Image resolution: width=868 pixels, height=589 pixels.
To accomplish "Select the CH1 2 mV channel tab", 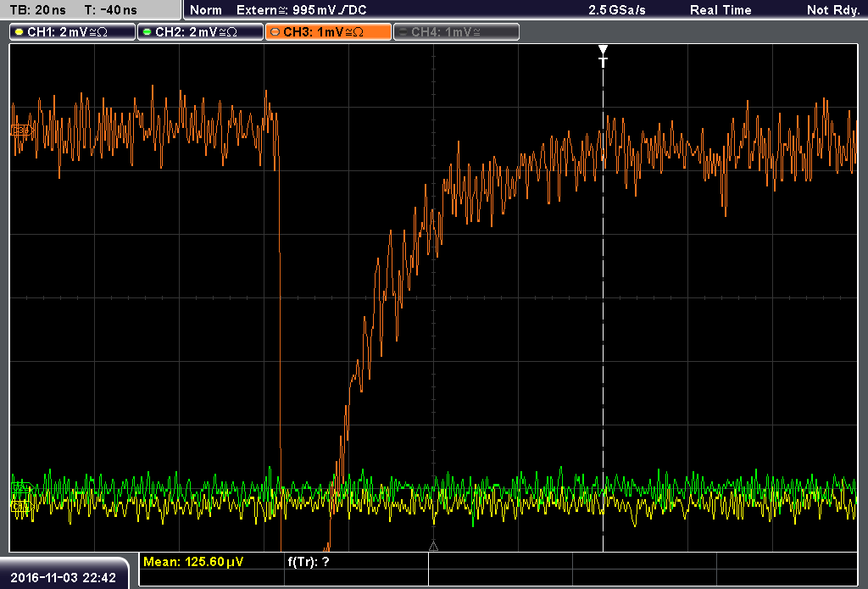I will click(x=73, y=32).
